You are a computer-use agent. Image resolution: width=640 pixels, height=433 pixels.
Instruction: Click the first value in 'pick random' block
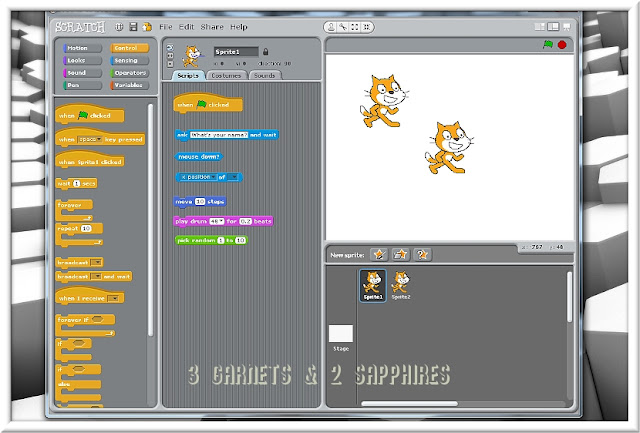click(221, 240)
